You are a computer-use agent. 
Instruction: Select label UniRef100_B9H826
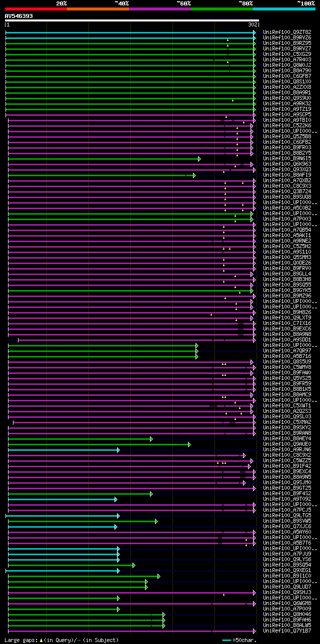pyautogui.click(x=287, y=312)
